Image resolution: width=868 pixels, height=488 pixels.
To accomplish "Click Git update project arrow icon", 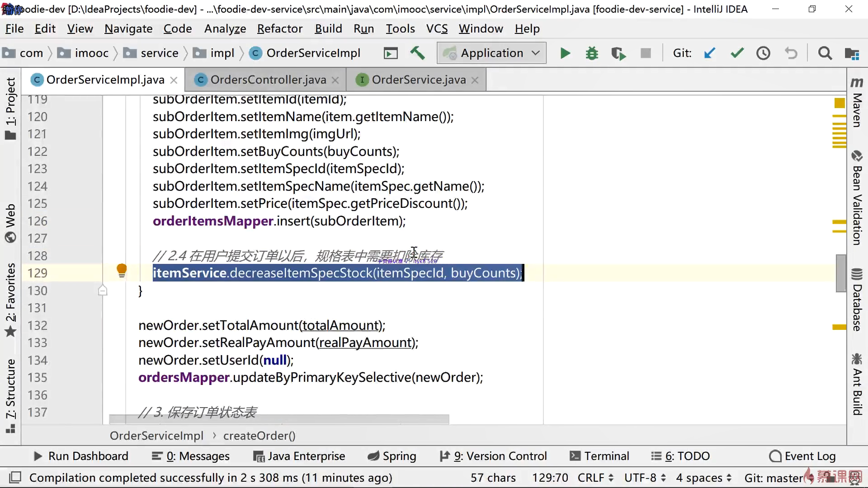I will tap(709, 53).
